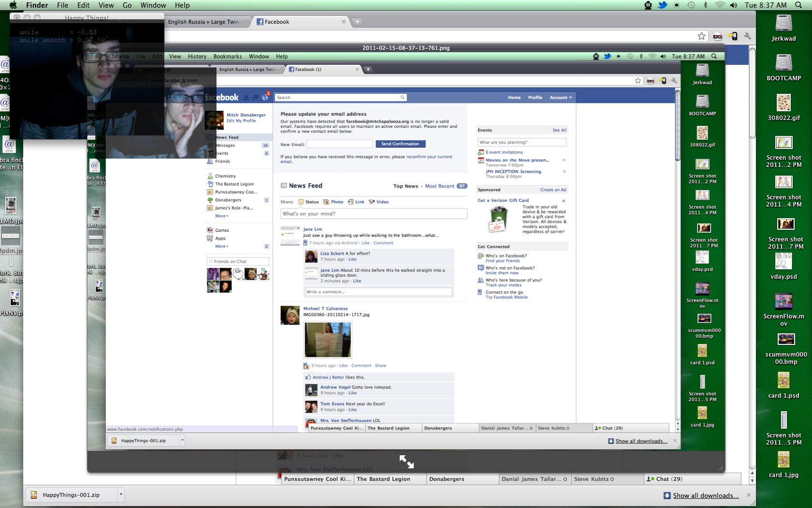Open the HappyThings-001.zip download dropdown arrow at bottom
This screenshot has width=812, height=508.
[x=121, y=494]
